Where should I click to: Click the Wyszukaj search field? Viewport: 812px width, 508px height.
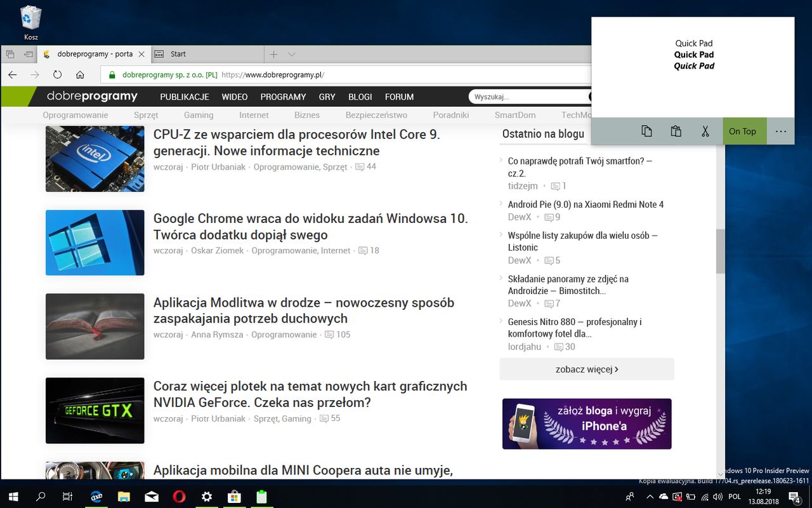click(x=530, y=97)
